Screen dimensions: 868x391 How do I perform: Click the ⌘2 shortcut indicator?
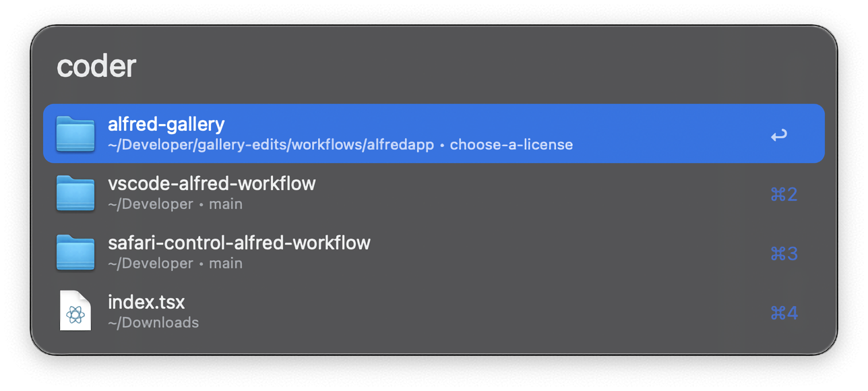tap(784, 195)
